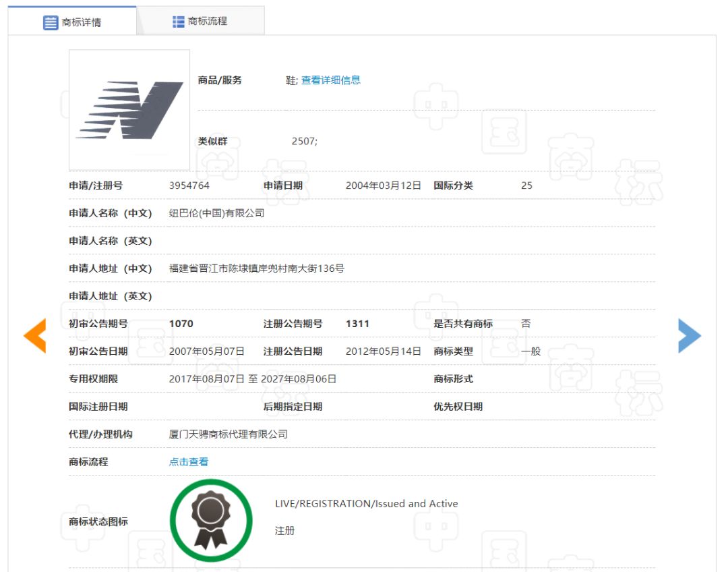Viewport: 728px width, 572px height.
Task: Open the trademark logo image thumbnail
Action: pos(129,110)
